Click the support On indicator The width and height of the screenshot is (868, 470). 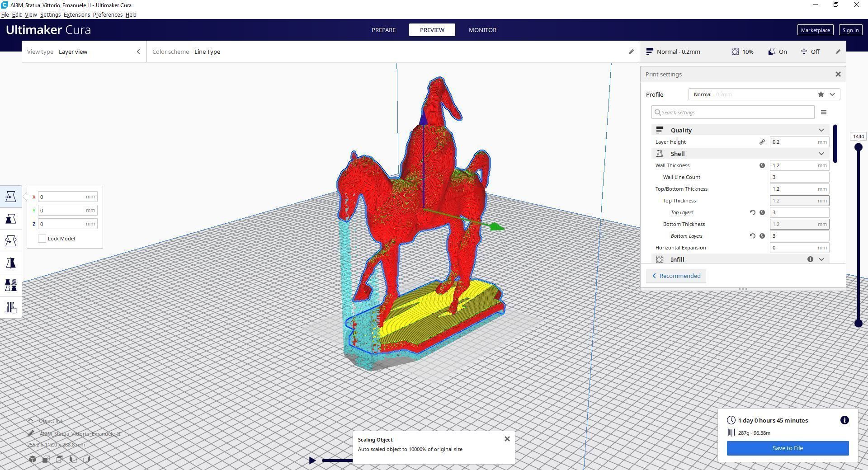(x=778, y=52)
